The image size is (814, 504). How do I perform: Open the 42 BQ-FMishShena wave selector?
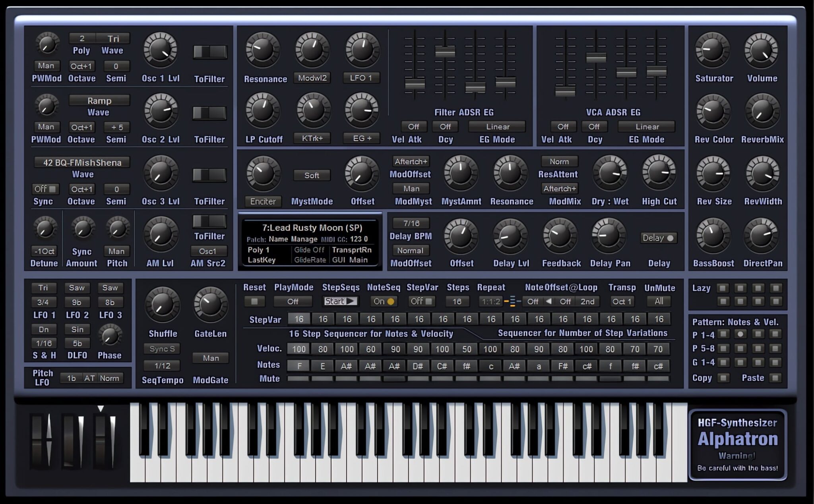pos(82,162)
